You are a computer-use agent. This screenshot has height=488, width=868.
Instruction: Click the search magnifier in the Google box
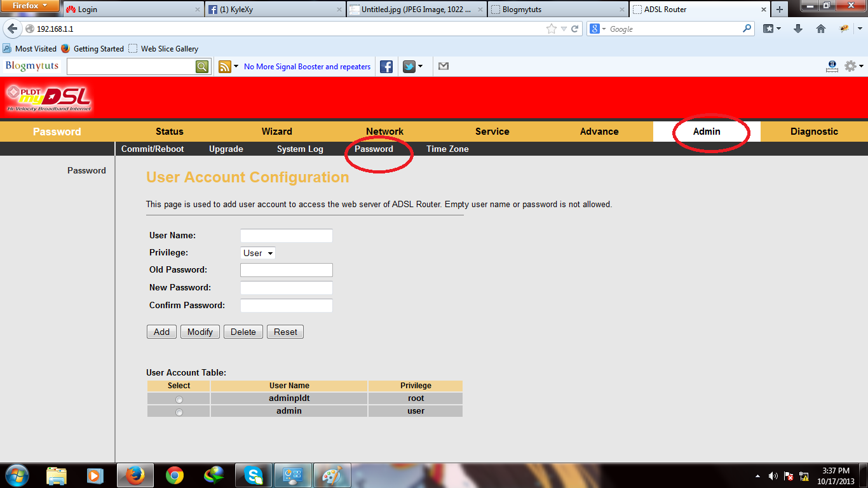pyautogui.click(x=747, y=29)
